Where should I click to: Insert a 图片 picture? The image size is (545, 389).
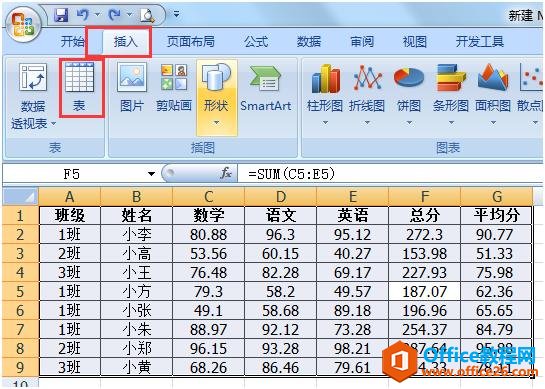[132, 87]
